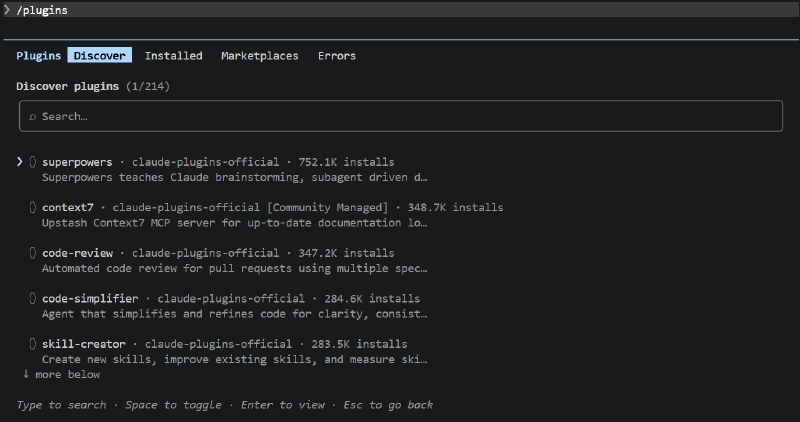Click the Enter to view hint
Screen dimensions: 800x422
pos(283,405)
